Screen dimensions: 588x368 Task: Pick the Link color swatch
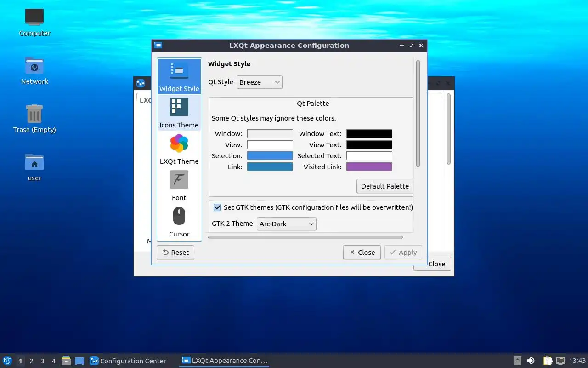[x=270, y=167]
